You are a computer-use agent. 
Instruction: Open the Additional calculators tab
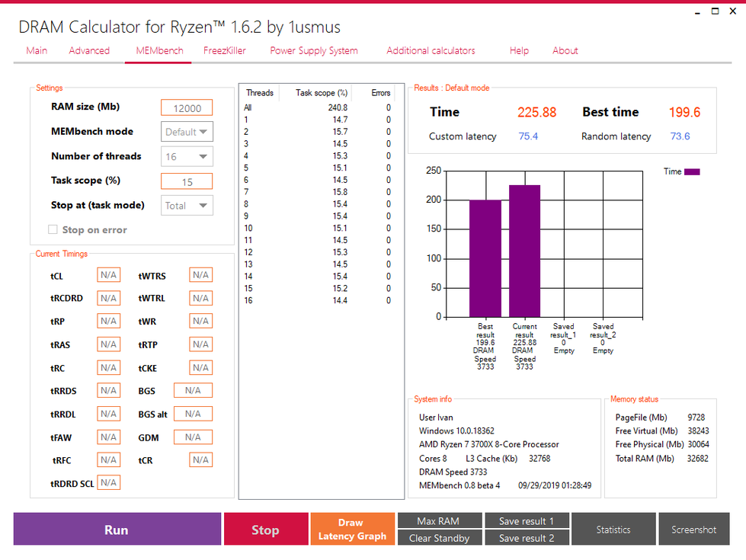(431, 51)
